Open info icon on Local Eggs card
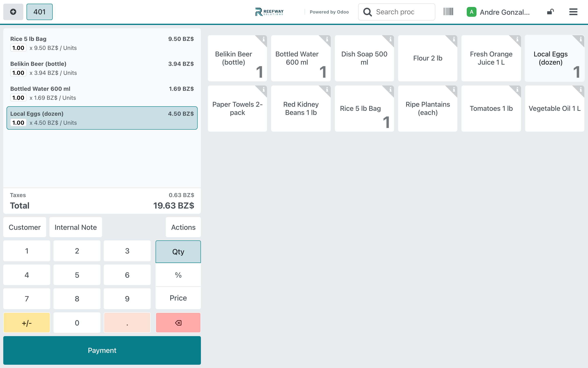The width and height of the screenshot is (588, 368). (580, 39)
